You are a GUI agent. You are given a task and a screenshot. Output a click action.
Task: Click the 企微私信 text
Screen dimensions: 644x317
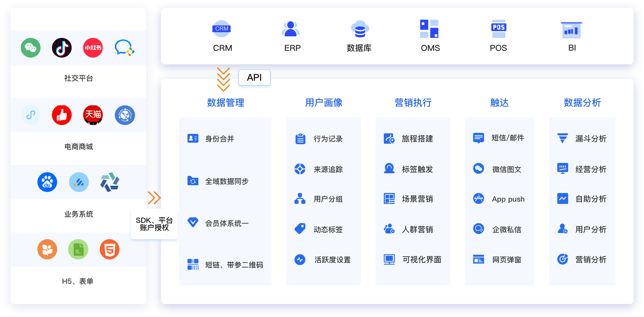click(507, 229)
